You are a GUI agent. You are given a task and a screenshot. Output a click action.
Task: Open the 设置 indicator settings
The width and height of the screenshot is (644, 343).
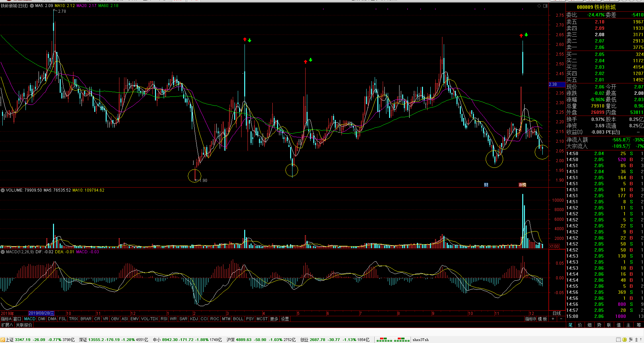285,319
